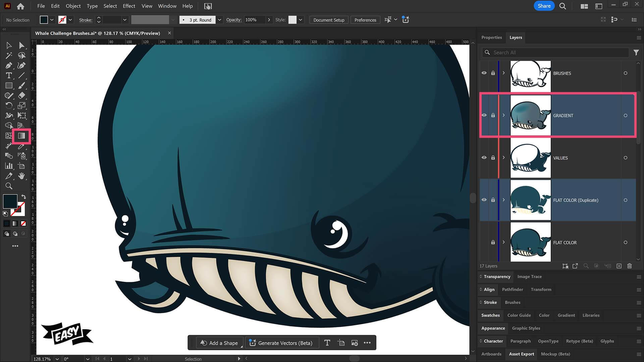644x362 pixels.
Task: Select the Pen tool
Action: click(9, 65)
